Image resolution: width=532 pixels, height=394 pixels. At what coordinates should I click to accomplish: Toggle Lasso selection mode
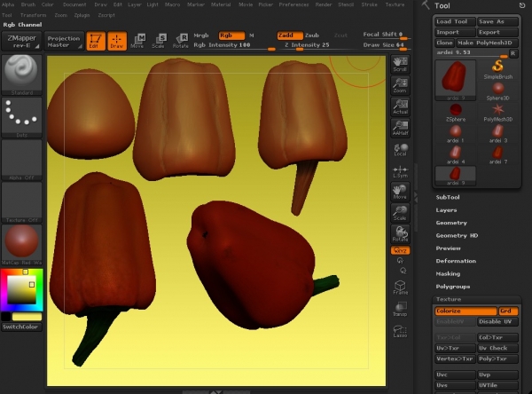point(401,331)
